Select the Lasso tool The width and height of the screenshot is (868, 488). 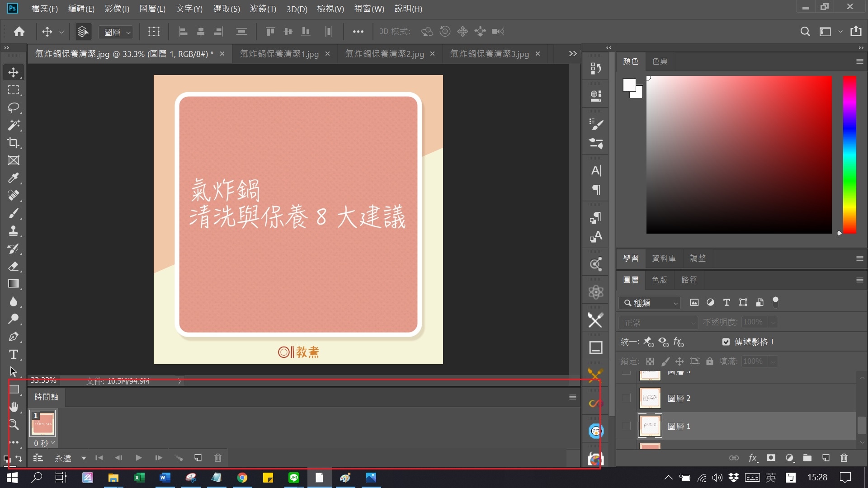14,108
